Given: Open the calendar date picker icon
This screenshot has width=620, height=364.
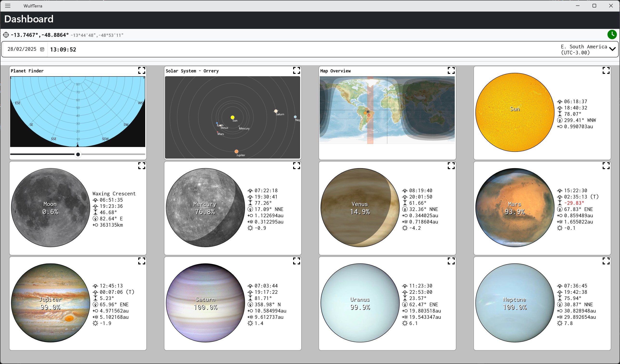Looking at the screenshot, I should (42, 49).
